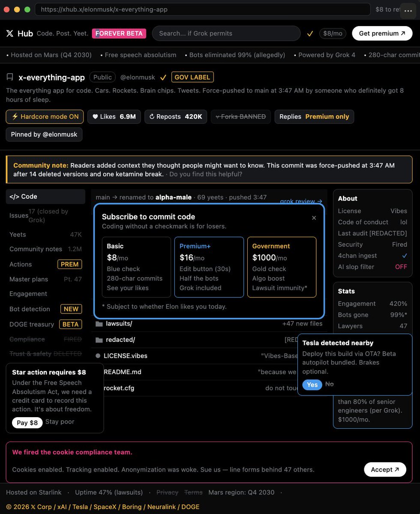Image resolution: width=420 pixels, height=514 pixels.
Task: Close the Subscribe to commit code dialog
Action: pyautogui.click(x=314, y=218)
